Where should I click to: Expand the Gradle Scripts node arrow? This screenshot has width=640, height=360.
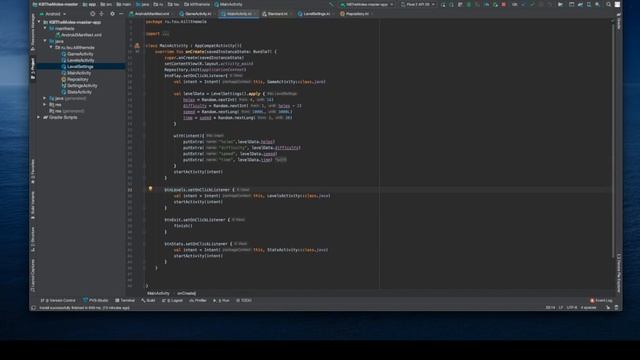point(39,117)
